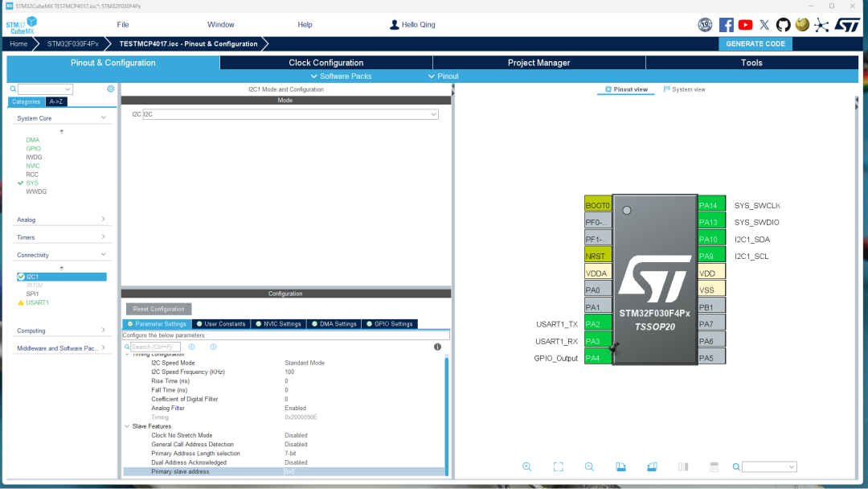This screenshot has height=489, width=868.
Task: Click the pin search magnifier icon
Action: (736, 466)
